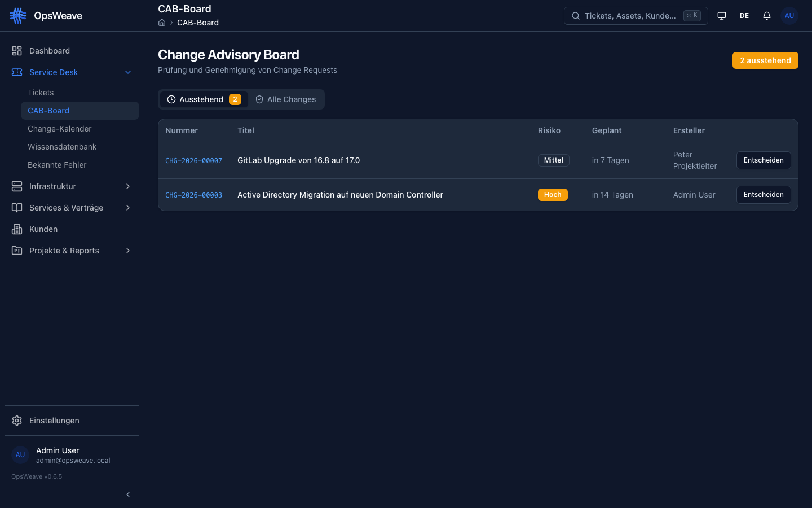
Task: Click the OpsWeave logo icon
Action: click(17, 15)
